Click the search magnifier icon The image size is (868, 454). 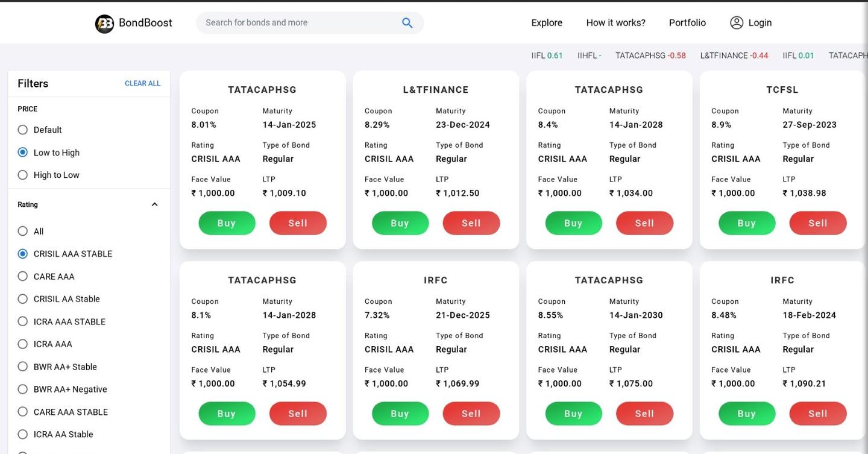[407, 23]
